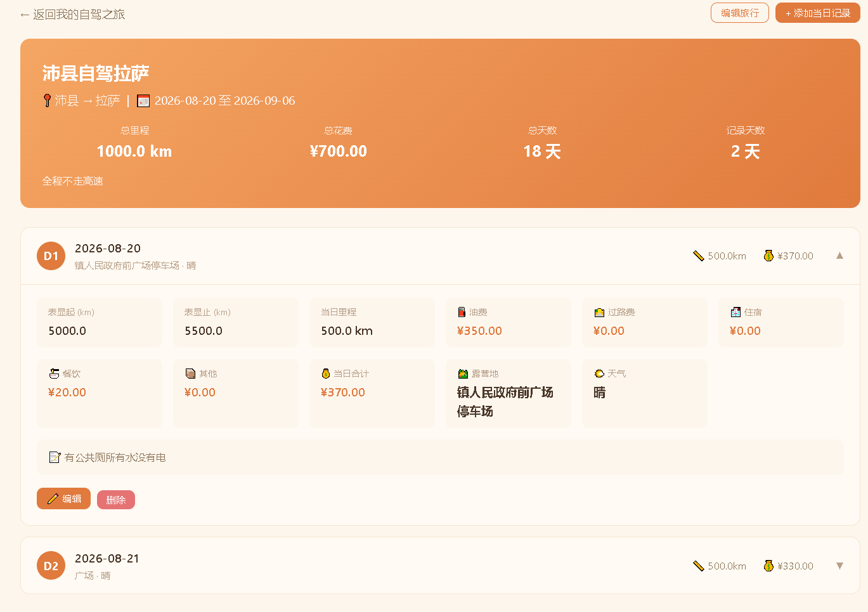Click the pencil icon in 编辑 button
This screenshot has height=612, width=868.
(x=53, y=498)
